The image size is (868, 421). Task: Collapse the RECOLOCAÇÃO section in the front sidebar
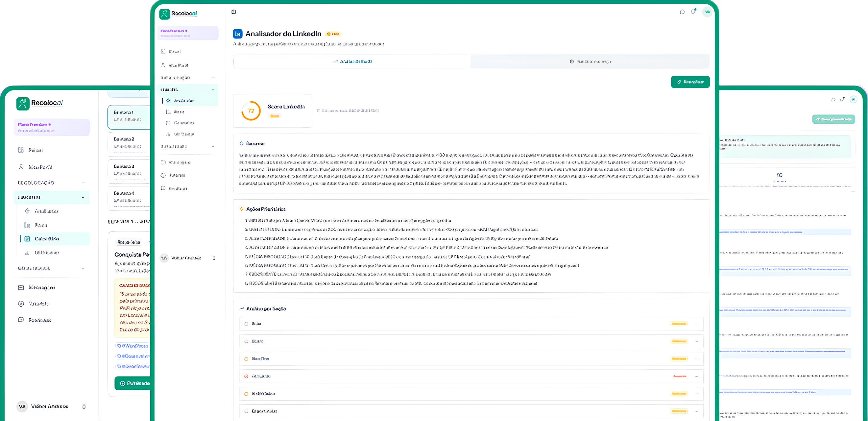coord(187,78)
